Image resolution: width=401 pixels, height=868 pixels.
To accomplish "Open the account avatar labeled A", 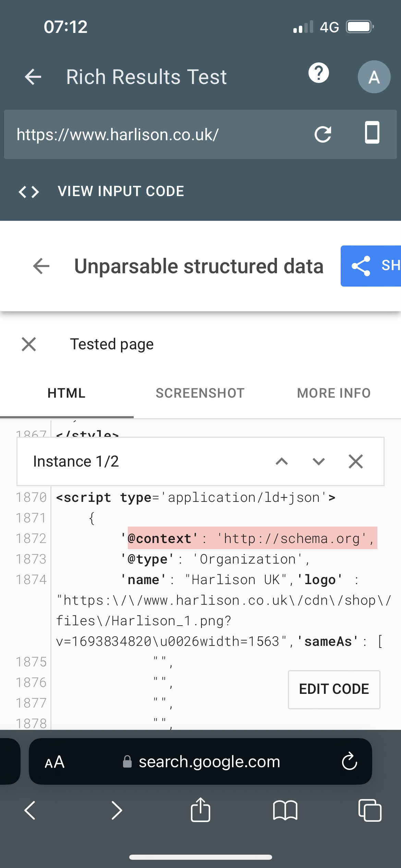I will click(x=374, y=77).
